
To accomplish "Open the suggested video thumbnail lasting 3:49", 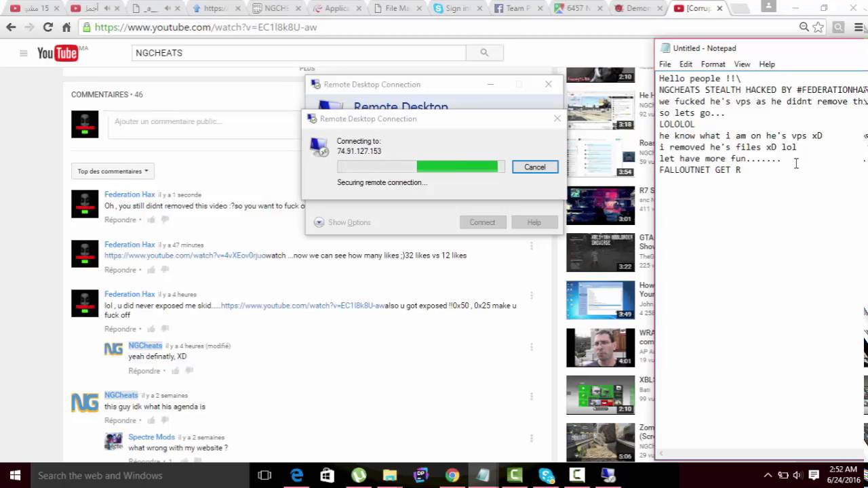I will (601, 300).
